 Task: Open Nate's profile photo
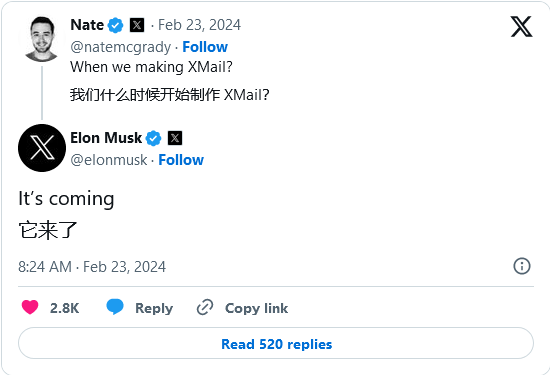click(42, 39)
